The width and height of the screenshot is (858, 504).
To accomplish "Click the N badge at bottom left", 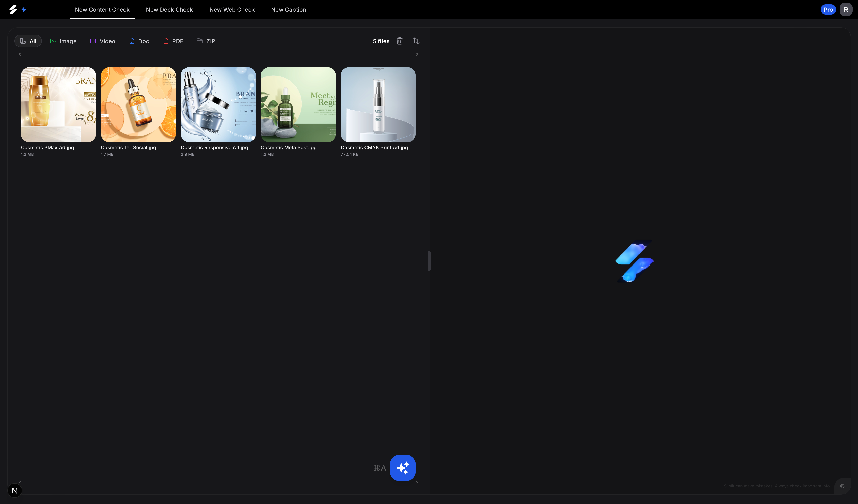I will click(14, 490).
